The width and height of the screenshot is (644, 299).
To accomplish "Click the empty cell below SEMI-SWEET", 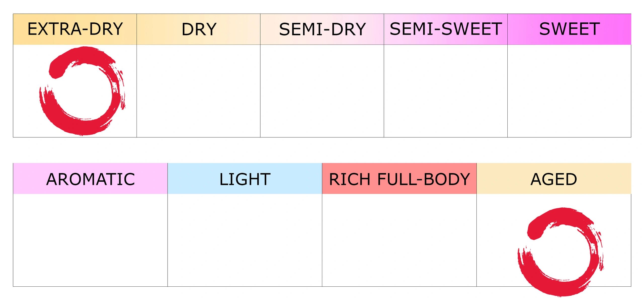I will (x=446, y=91).
